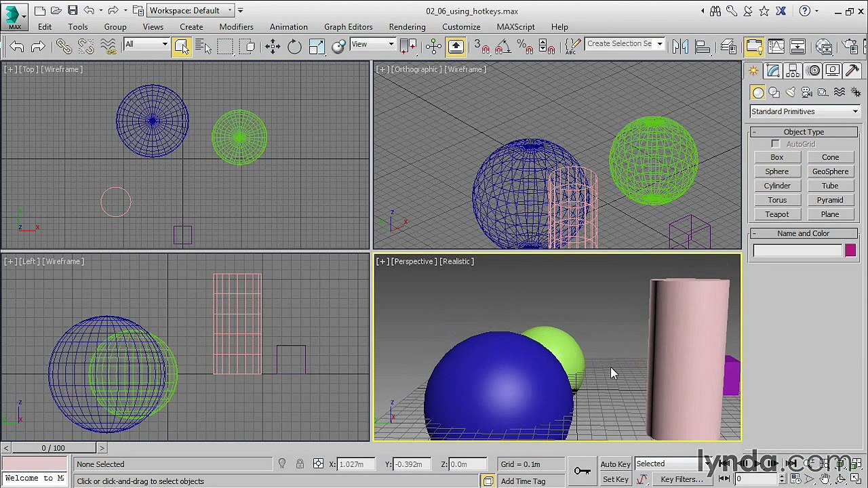This screenshot has height=488, width=868.
Task: Toggle the Keyboard Shortcut Override button
Action: (456, 46)
